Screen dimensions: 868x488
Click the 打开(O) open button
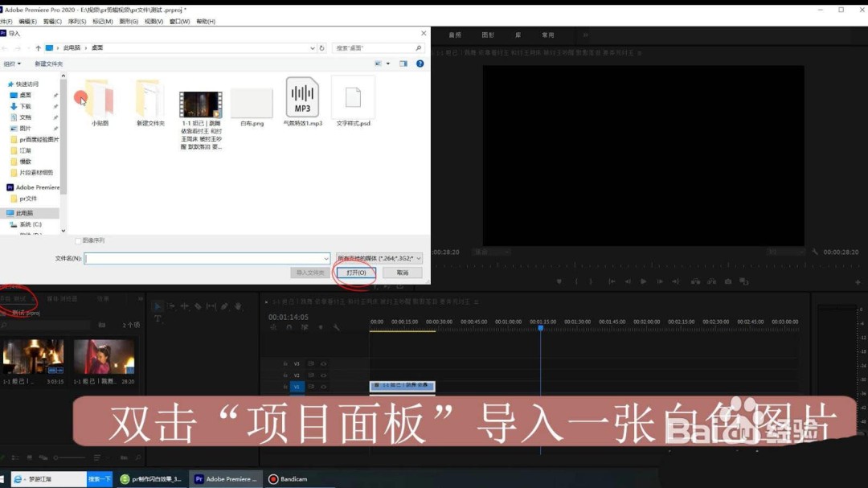pos(356,273)
